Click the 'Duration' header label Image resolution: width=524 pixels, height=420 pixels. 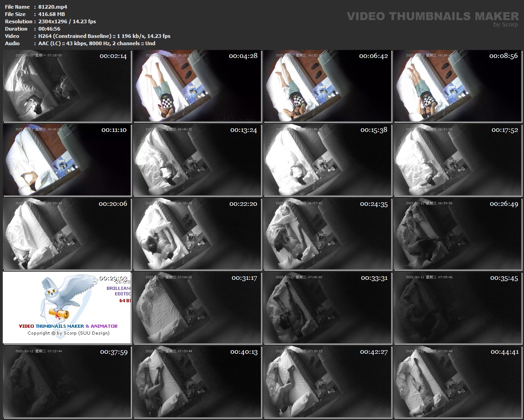click(16, 29)
